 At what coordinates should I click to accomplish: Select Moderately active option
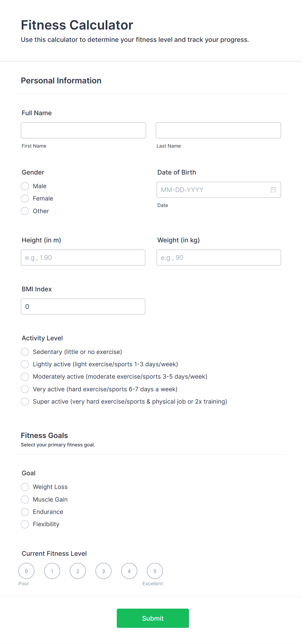coord(25,377)
